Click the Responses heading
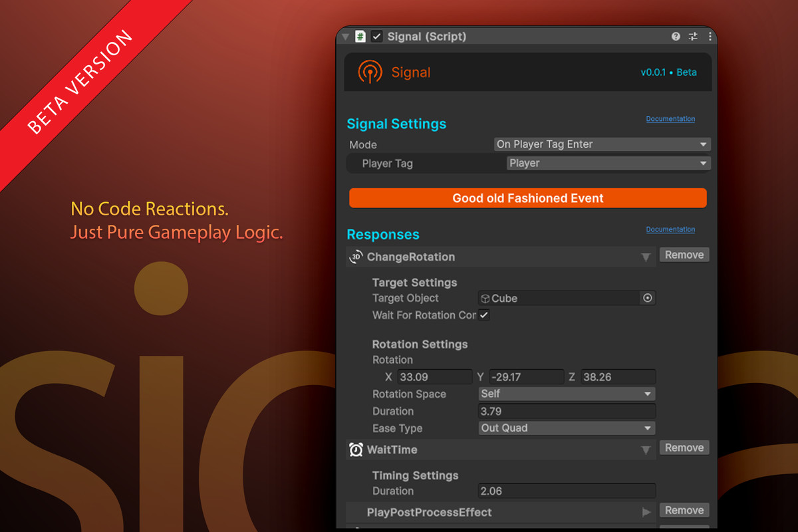This screenshot has height=532, width=798. click(383, 234)
